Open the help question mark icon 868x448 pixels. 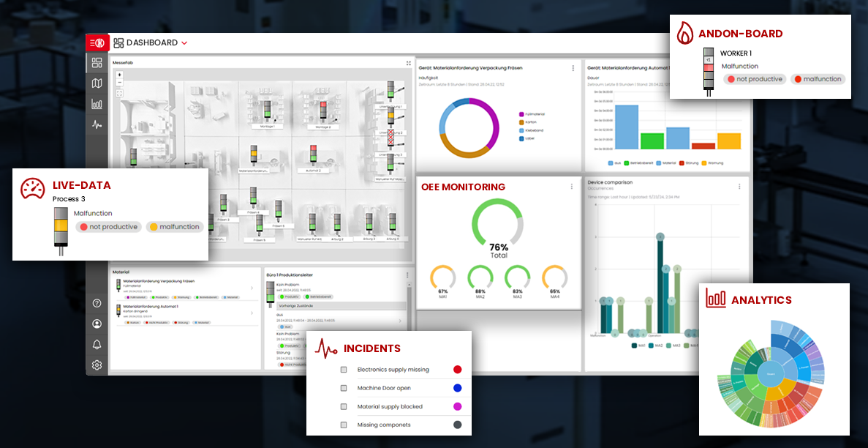pos(97,303)
